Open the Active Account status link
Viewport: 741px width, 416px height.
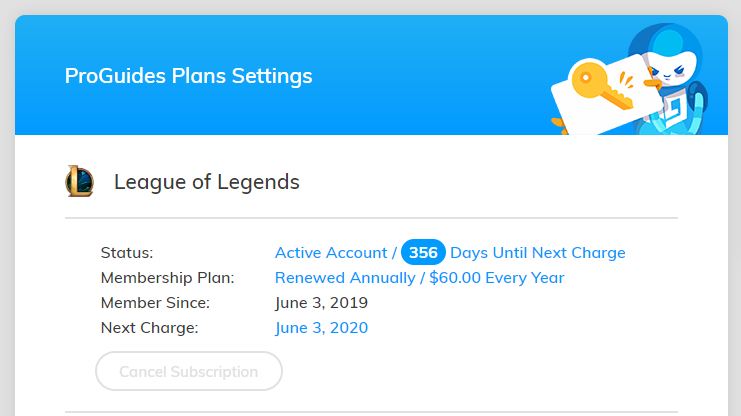(331, 252)
